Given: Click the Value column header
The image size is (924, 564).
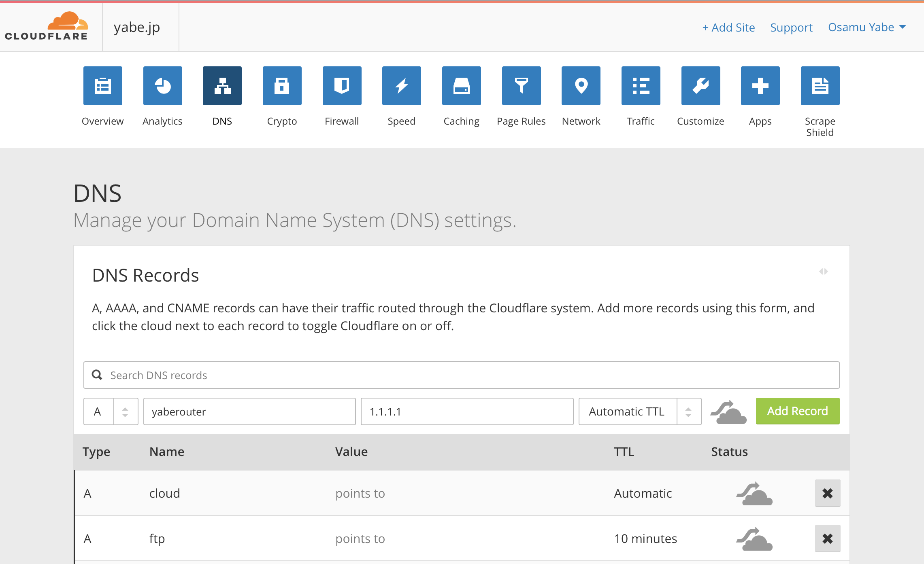Looking at the screenshot, I should pos(351,452).
